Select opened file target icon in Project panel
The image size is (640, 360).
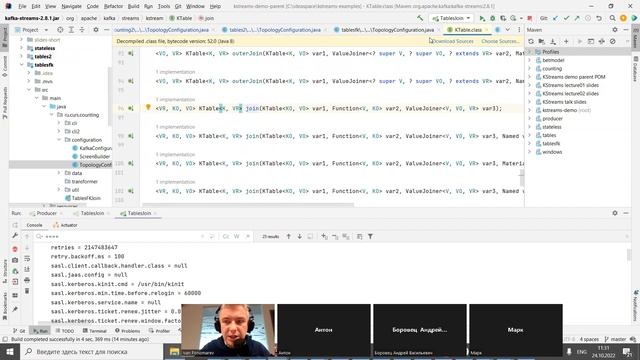coord(60,30)
